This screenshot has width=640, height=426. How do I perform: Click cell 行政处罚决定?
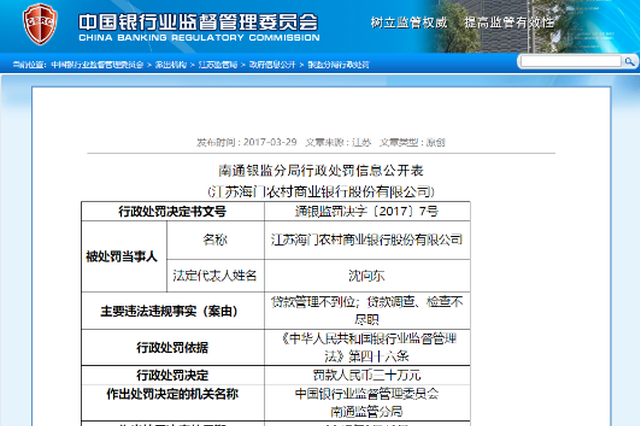point(173,375)
